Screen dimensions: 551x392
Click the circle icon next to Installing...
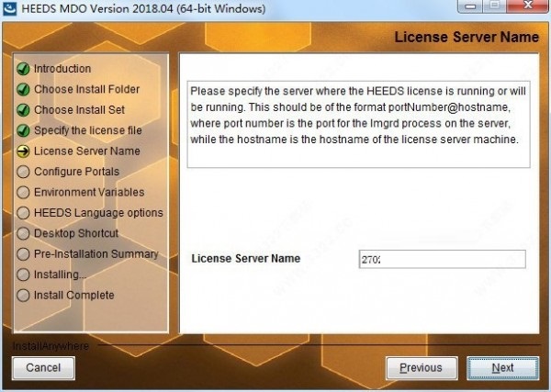click(x=23, y=274)
